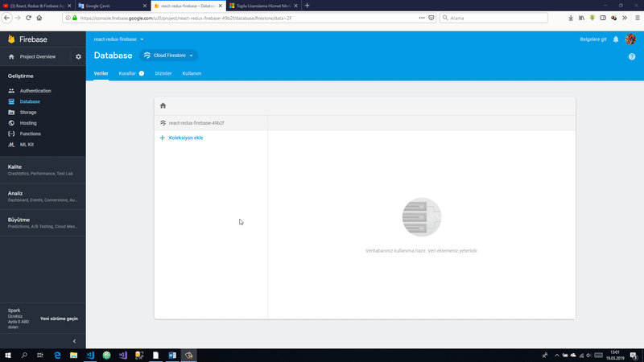Viewport: 644px width, 362px height.
Task: Expand Analiz section
Action: coord(43,196)
